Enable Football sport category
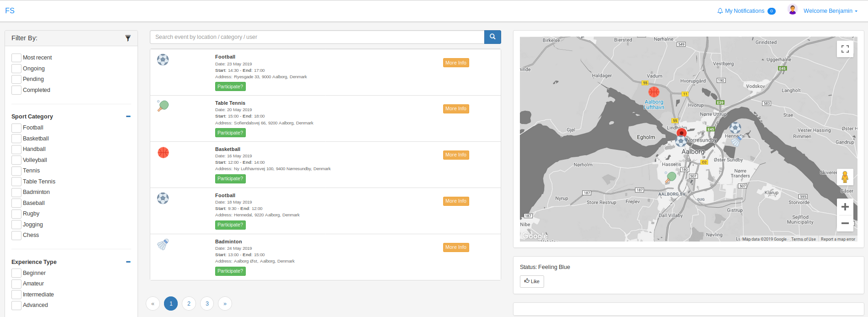The height and width of the screenshot is (317, 868). pos(16,128)
